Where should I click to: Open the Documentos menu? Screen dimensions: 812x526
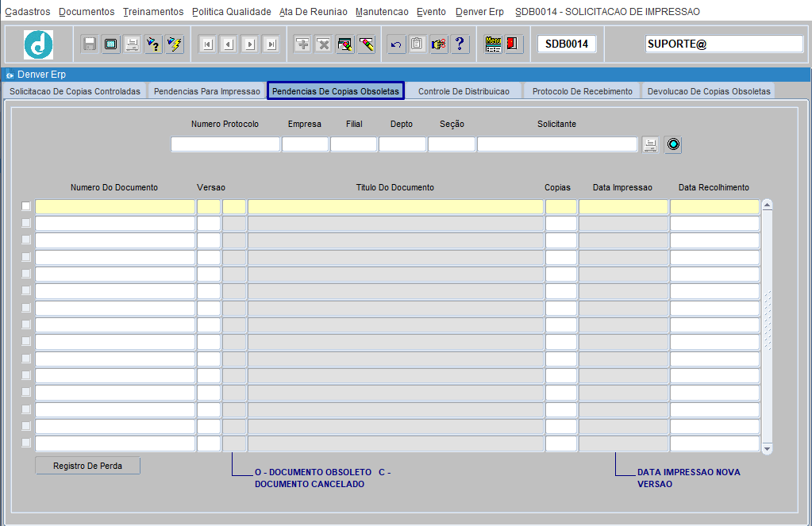tap(87, 11)
